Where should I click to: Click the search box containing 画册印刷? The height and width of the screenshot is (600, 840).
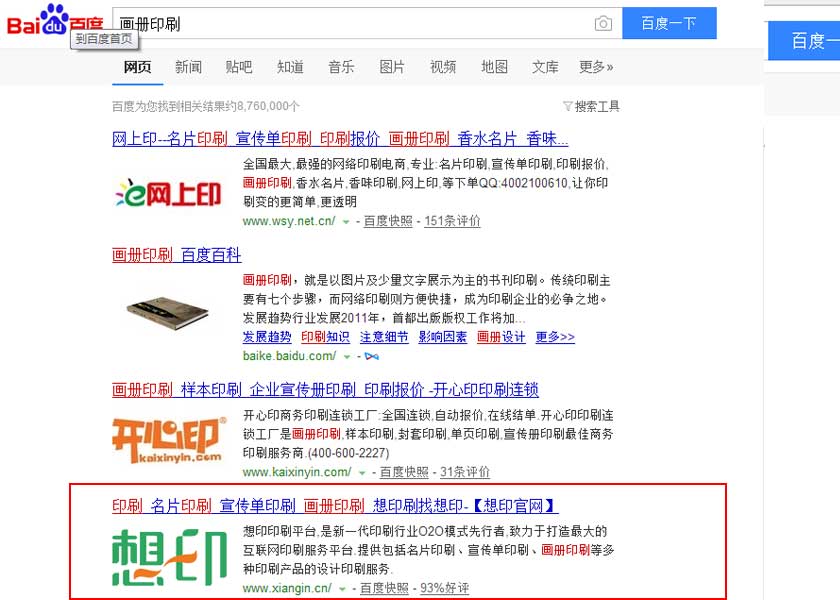pyautogui.click(x=367, y=24)
